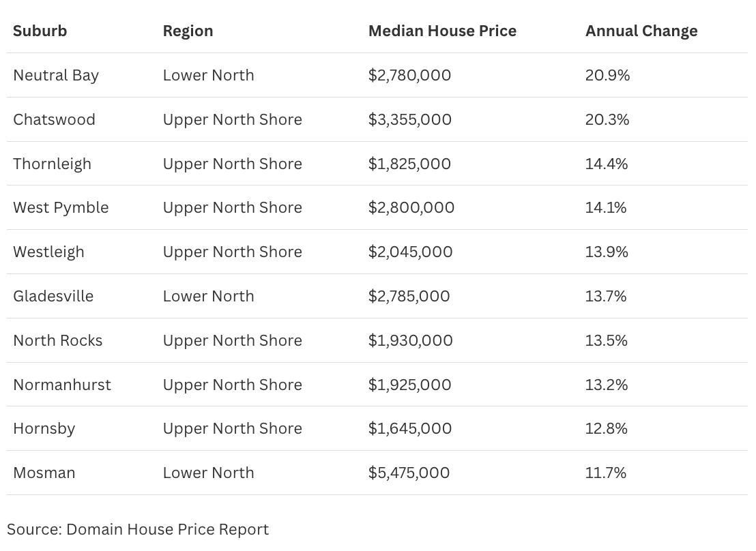The image size is (756, 551).
Task: Click Neutral Bay's 20.9% annual change
Action: pos(607,75)
